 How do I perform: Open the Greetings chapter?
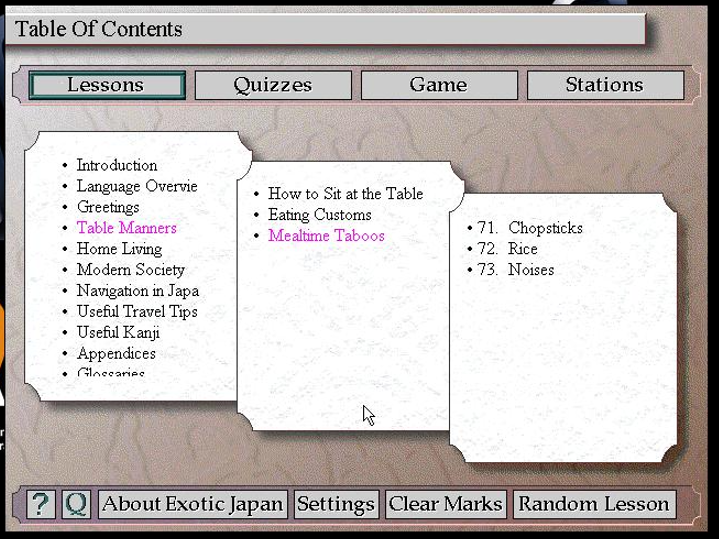[108, 207]
